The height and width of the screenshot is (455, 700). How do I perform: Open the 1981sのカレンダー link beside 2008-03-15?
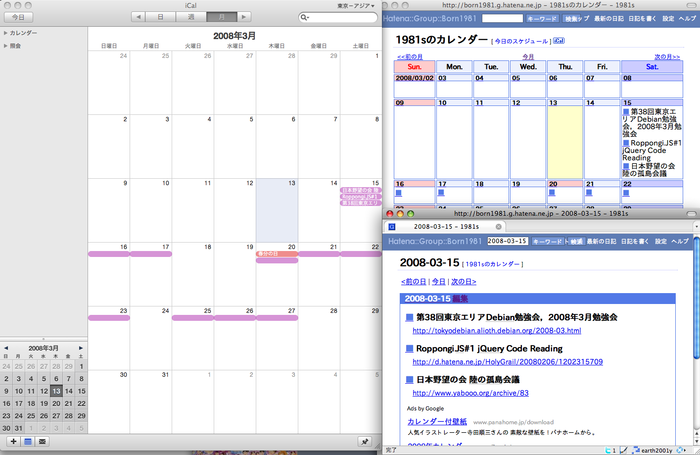click(x=492, y=264)
